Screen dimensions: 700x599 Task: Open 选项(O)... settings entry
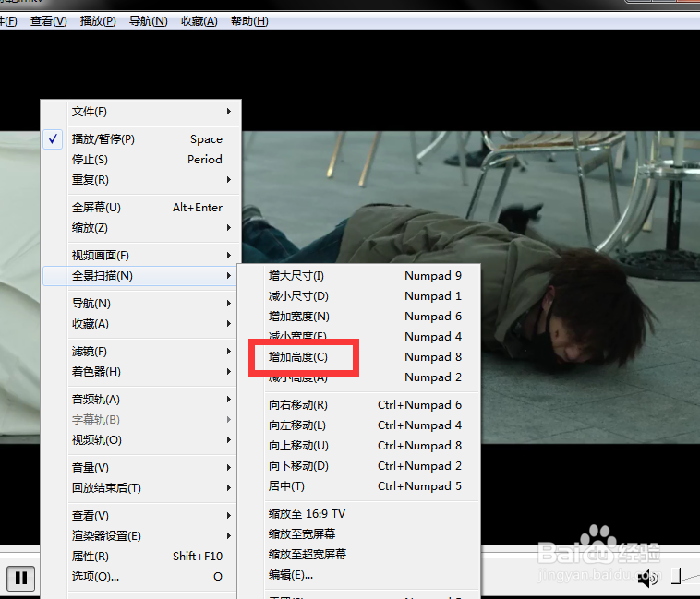[141, 577]
